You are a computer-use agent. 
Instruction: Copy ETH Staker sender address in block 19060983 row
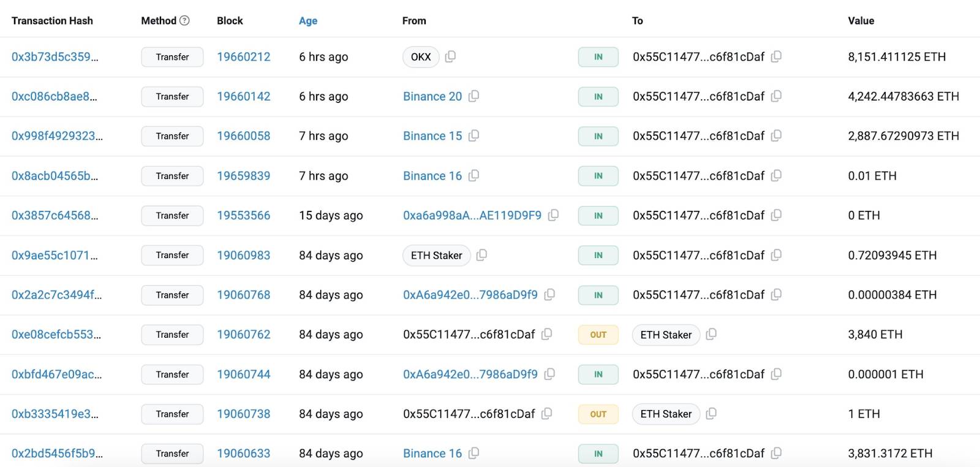[481, 255]
